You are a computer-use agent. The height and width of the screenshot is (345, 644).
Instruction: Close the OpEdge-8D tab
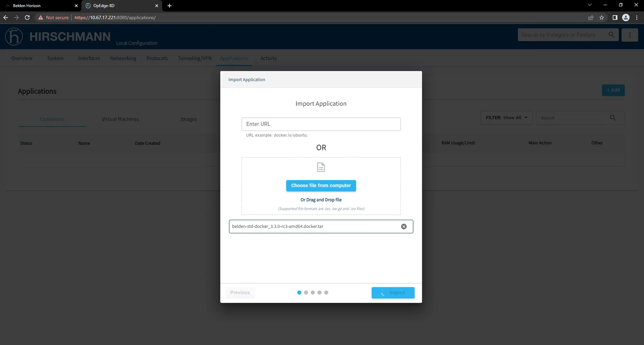click(157, 6)
